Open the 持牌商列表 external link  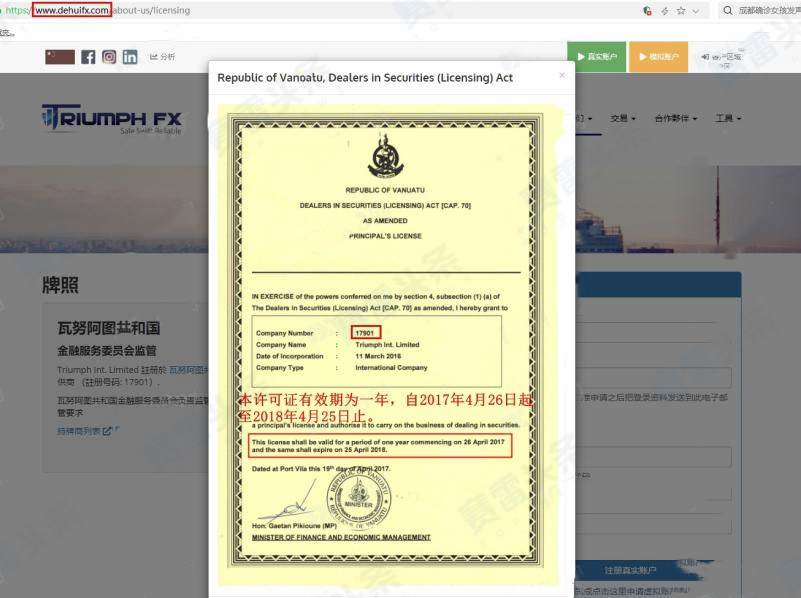click(x=84, y=431)
